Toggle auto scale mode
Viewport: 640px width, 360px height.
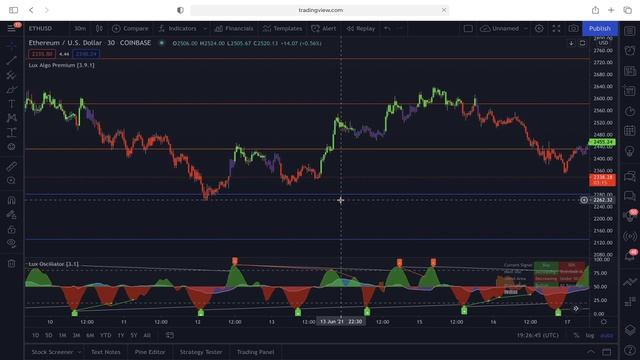click(607, 335)
